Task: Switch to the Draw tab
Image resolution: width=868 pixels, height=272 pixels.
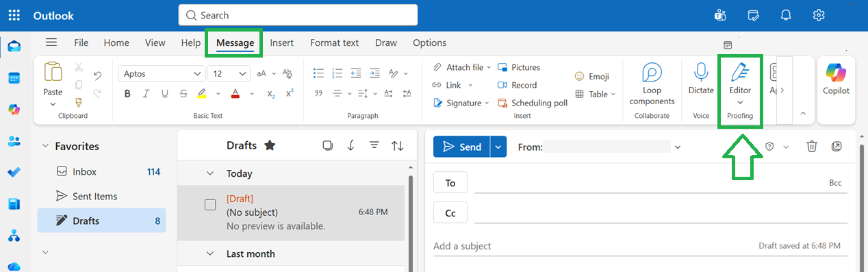Action: click(386, 42)
